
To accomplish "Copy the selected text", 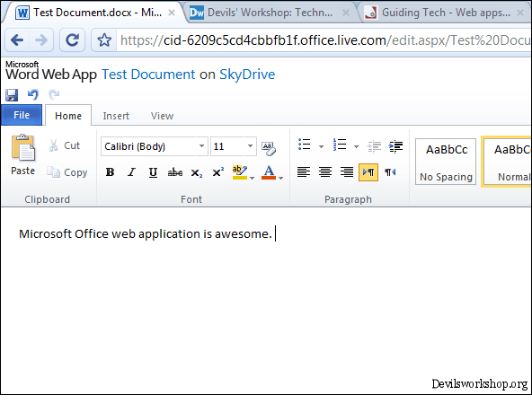I will pyautogui.click(x=67, y=172).
